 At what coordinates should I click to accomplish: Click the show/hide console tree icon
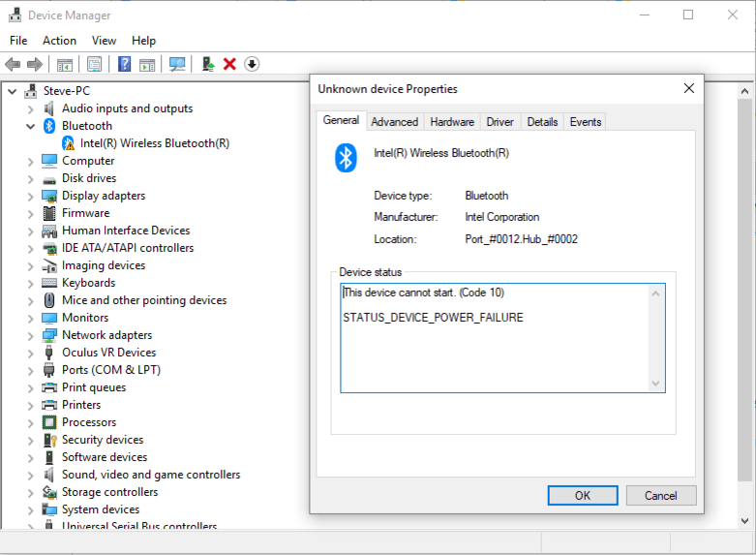pyautogui.click(x=65, y=64)
